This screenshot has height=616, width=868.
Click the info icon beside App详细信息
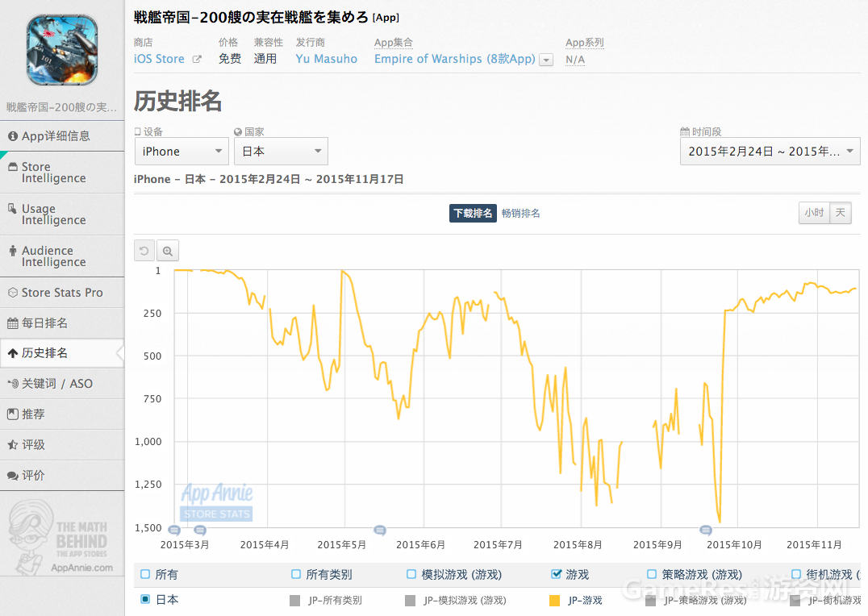13,136
